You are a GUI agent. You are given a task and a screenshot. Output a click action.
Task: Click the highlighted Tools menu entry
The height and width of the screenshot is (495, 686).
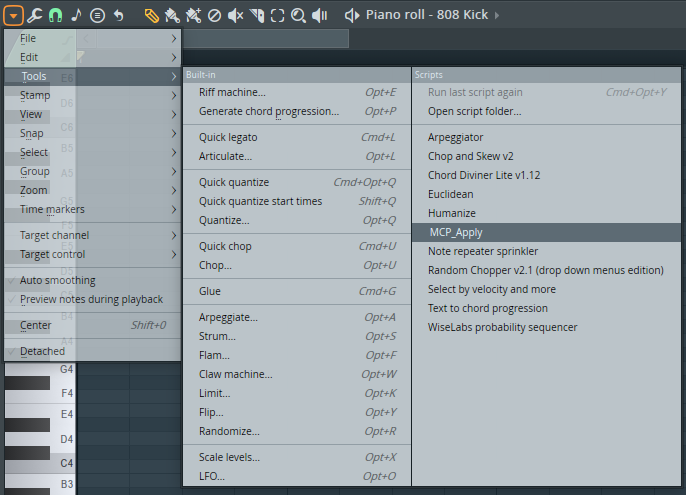pos(92,77)
